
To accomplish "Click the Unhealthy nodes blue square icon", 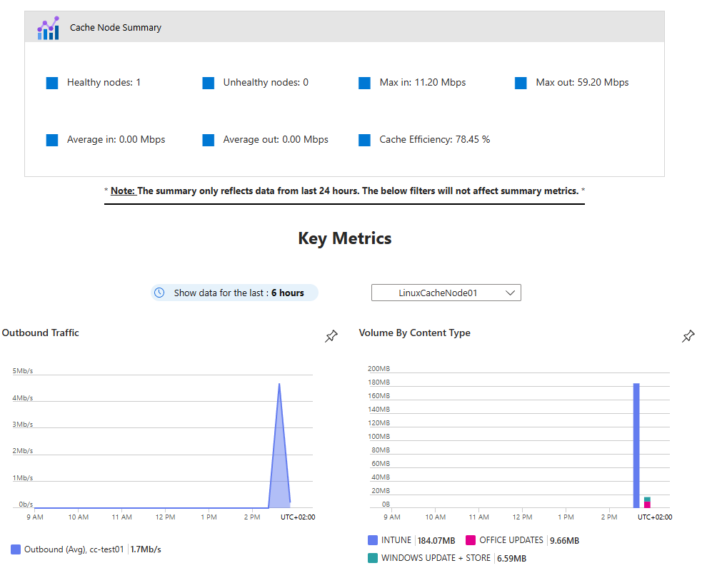I will (x=209, y=83).
